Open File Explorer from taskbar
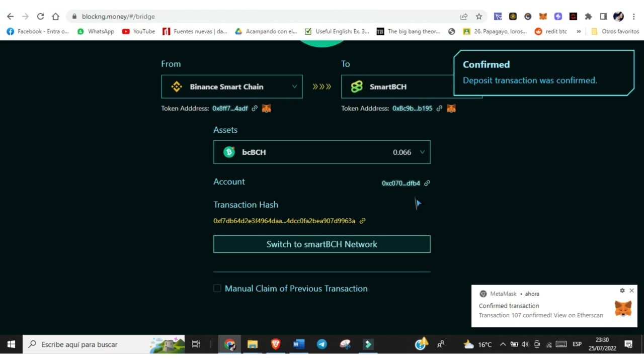This screenshot has height=362, width=644. pyautogui.click(x=253, y=344)
